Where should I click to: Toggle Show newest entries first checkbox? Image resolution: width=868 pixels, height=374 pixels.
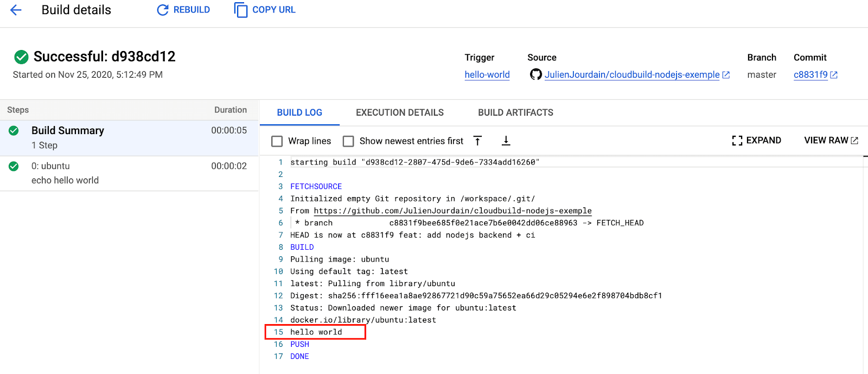pos(348,141)
